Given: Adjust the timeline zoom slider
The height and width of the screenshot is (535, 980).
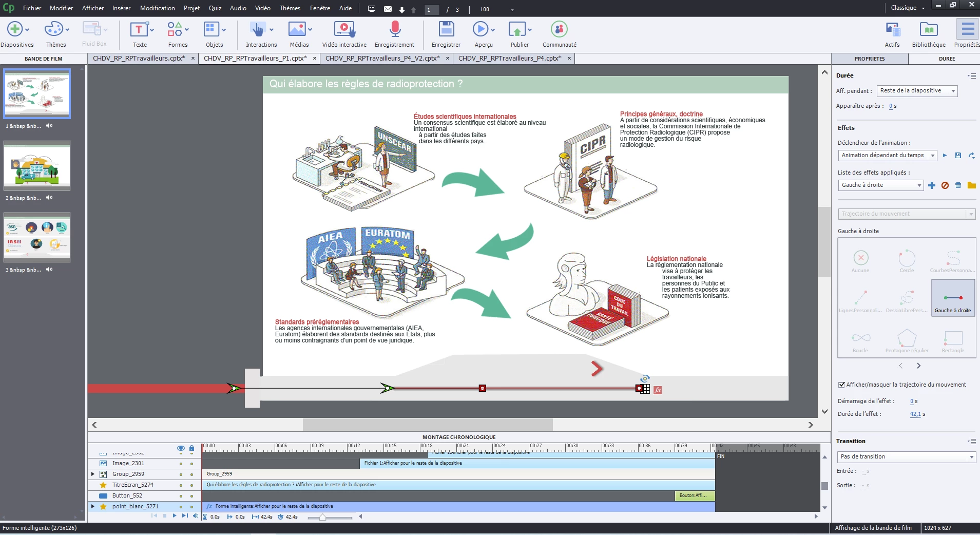Looking at the screenshot, I should [x=322, y=518].
